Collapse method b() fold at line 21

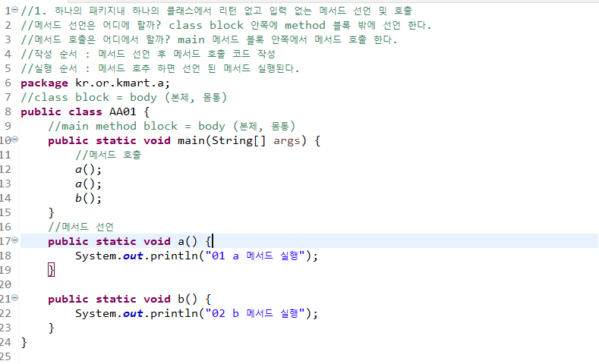tap(15, 297)
